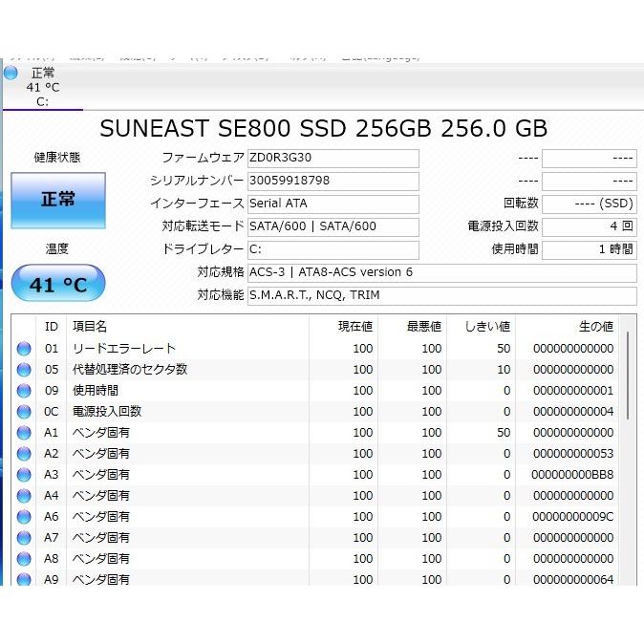Click the rotation rate field ---- (SSD)
644x644 pixels.
[x=590, y=204]
